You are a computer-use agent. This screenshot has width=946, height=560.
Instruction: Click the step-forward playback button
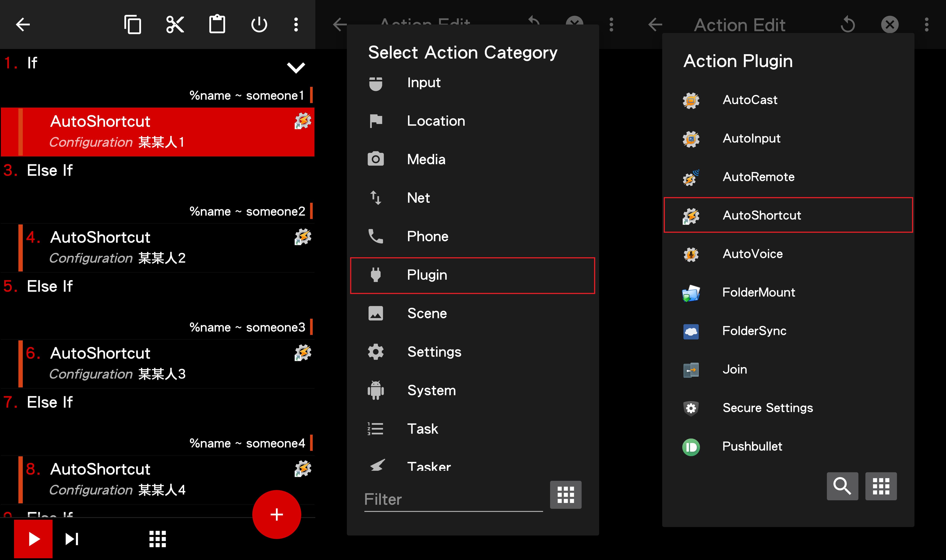(x=72, y=539)
